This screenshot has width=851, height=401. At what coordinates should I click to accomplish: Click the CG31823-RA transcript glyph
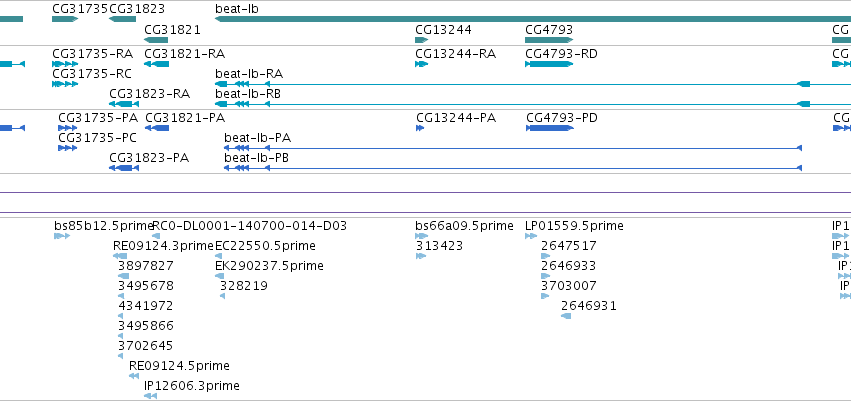(x=124, y=104)
